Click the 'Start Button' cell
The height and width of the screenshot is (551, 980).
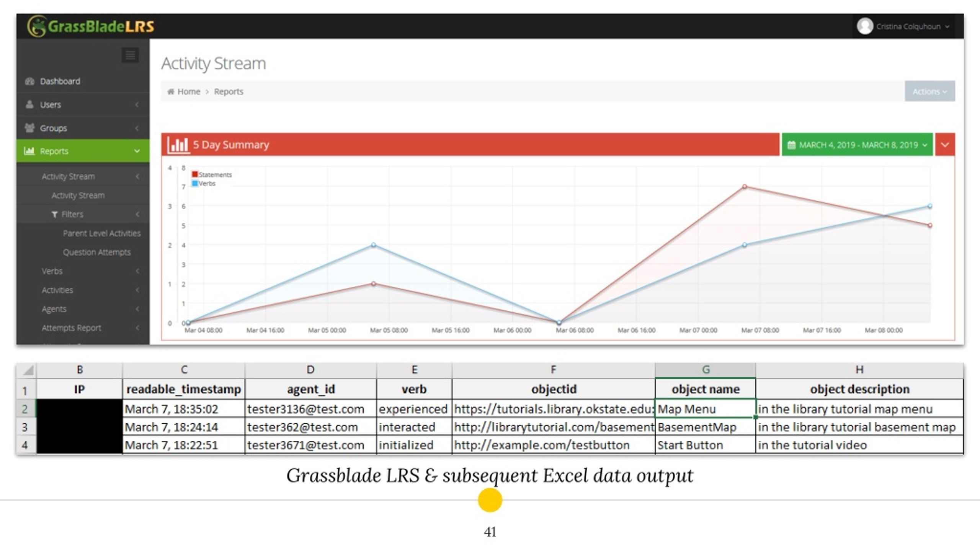pyautogui.click(x=706, y=445)
